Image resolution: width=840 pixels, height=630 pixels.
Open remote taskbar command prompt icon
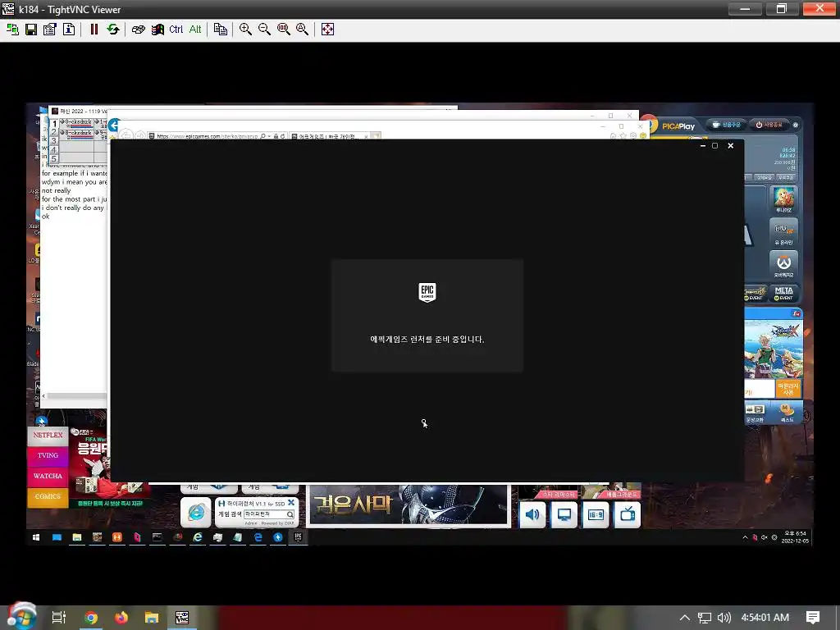[157, 537]
